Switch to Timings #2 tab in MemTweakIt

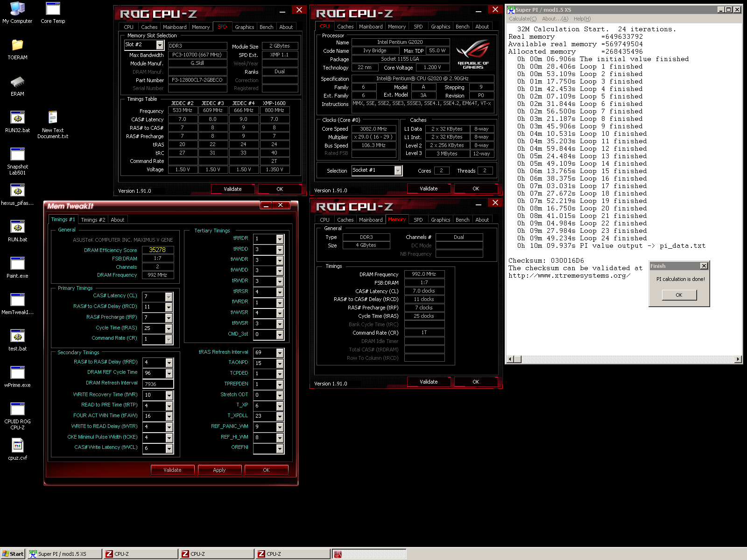coord(93,220)
